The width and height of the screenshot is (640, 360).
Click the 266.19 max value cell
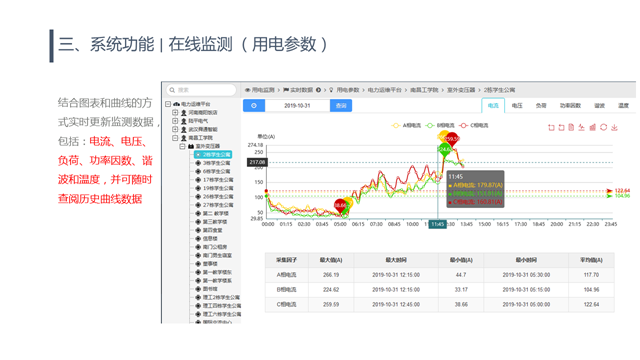pos(331,275)
